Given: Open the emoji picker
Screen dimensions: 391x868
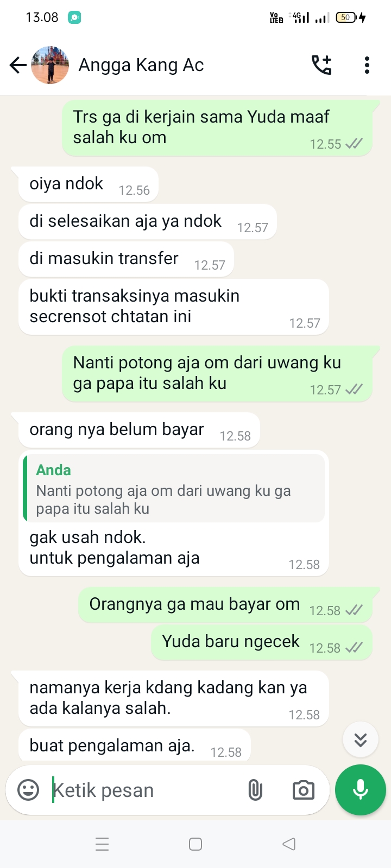Looking at the screenshot, I should (28, 790).
